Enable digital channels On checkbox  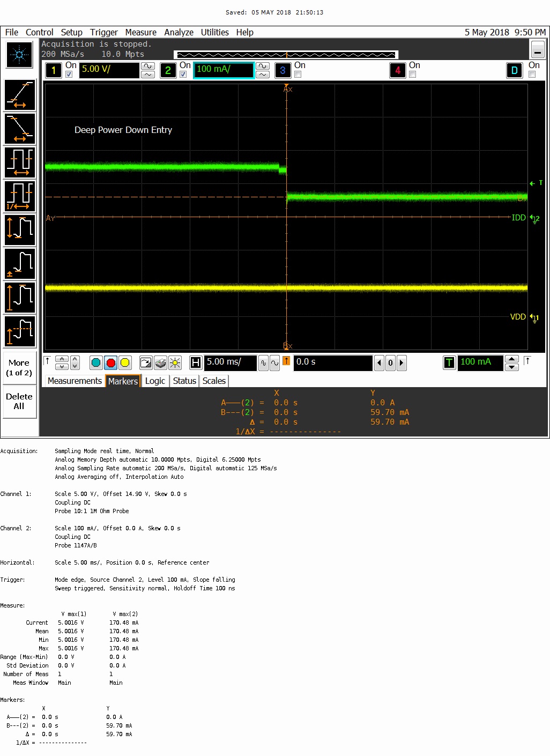(x=532, y=75)
